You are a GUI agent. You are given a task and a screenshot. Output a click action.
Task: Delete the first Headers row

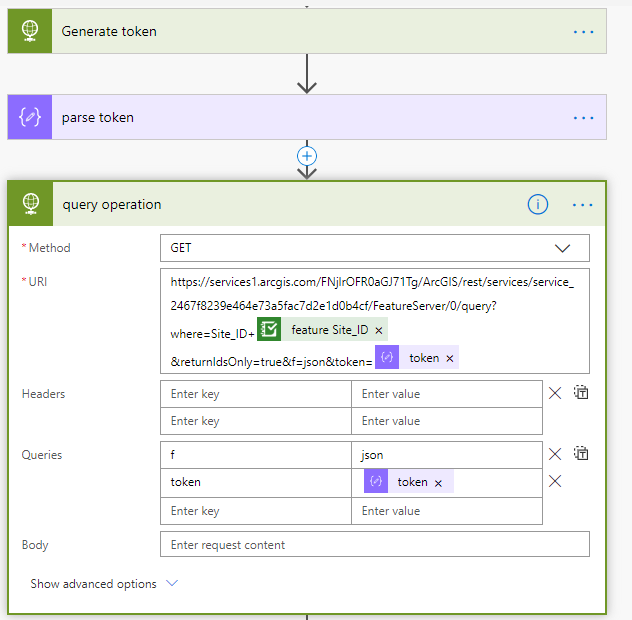[555, 394]
